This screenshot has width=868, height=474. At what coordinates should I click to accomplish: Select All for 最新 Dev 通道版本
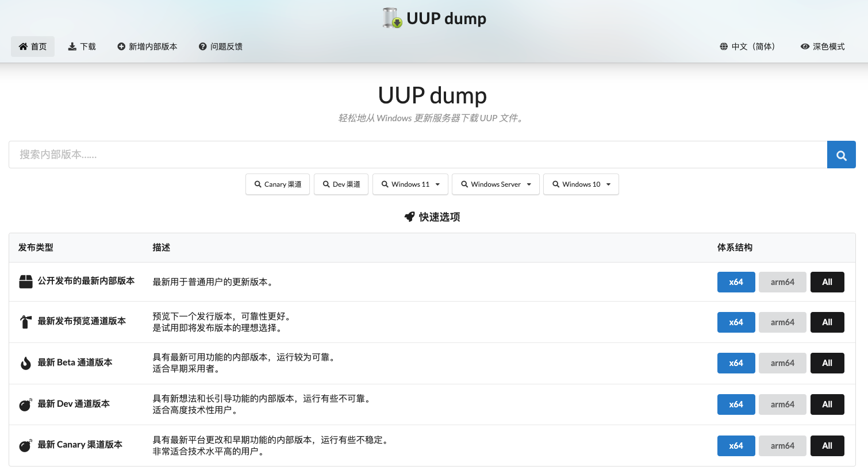pyautogui.click(x=827, y=404)
